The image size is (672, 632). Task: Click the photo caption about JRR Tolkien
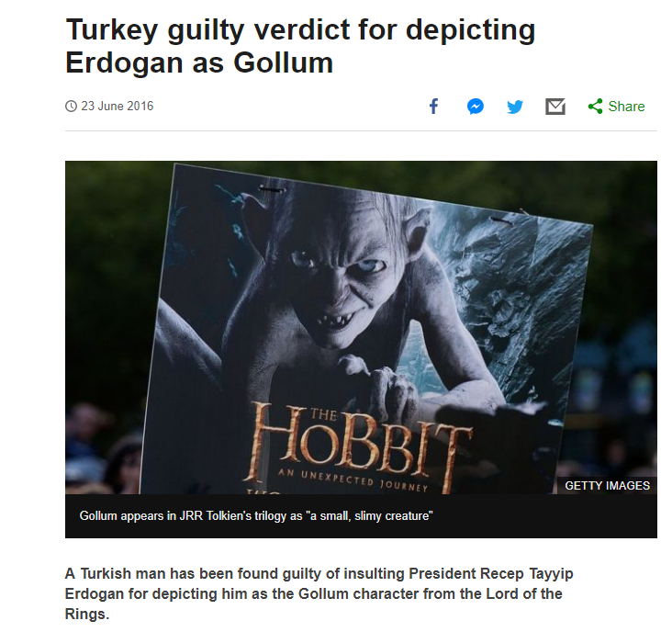pyautogui.click(x=256, y=515)
